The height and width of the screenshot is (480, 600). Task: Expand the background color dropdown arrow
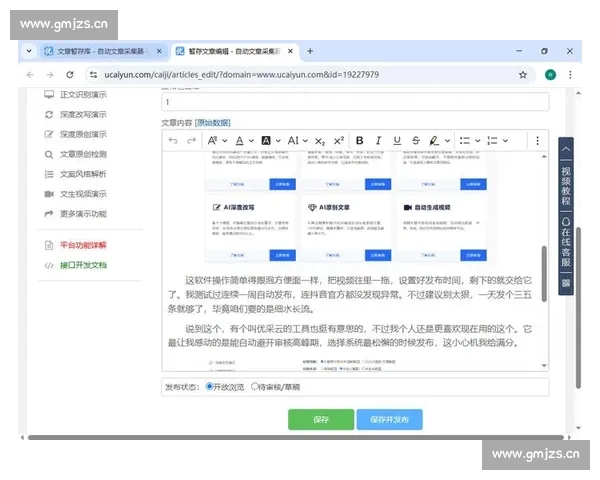pyautogui.click(x=278, y=141)
